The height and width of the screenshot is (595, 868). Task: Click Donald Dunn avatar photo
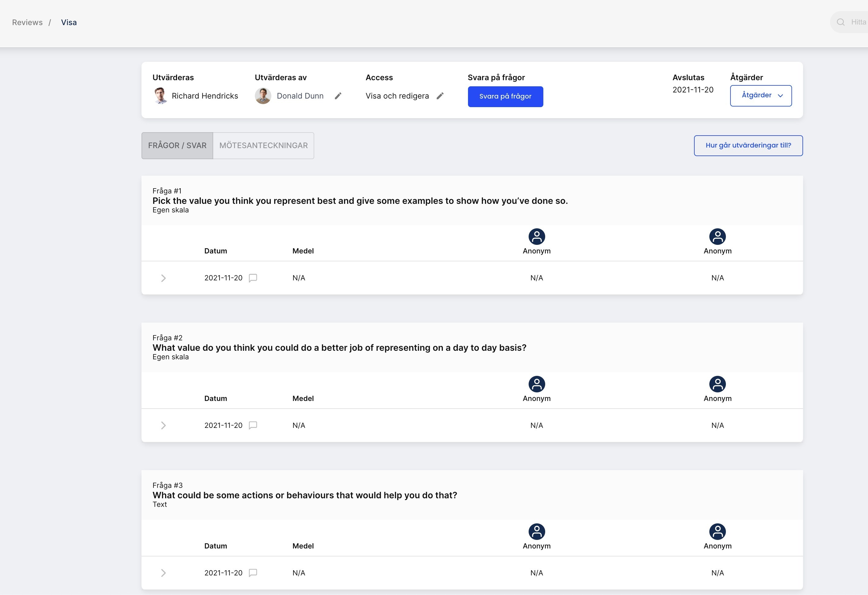(263, 95)
